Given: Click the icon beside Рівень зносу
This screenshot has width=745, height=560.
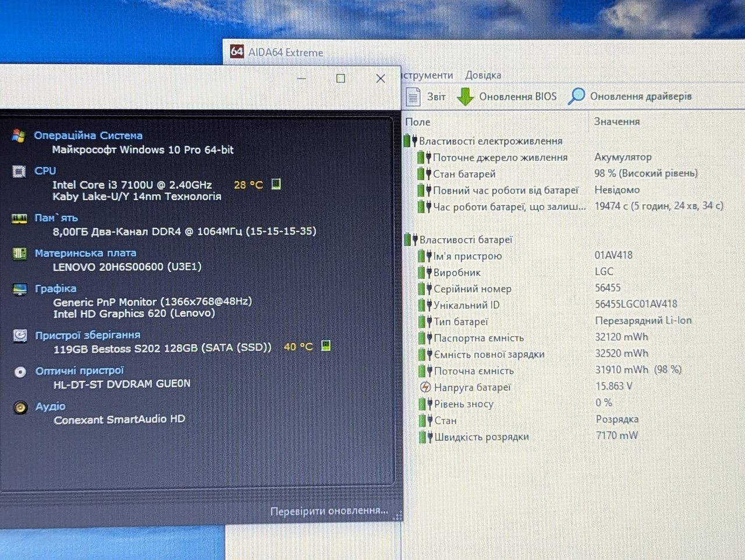Looking at the screenshot, I should (x=425, y=404).
